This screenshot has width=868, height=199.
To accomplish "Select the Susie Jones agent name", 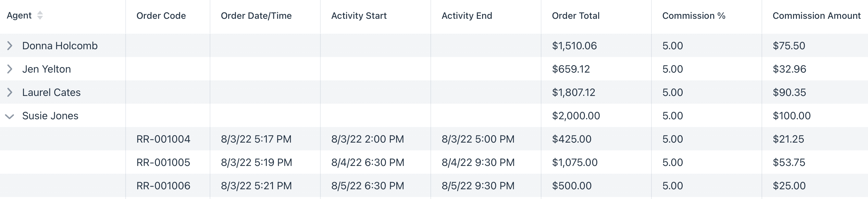I will coord(50,116).
